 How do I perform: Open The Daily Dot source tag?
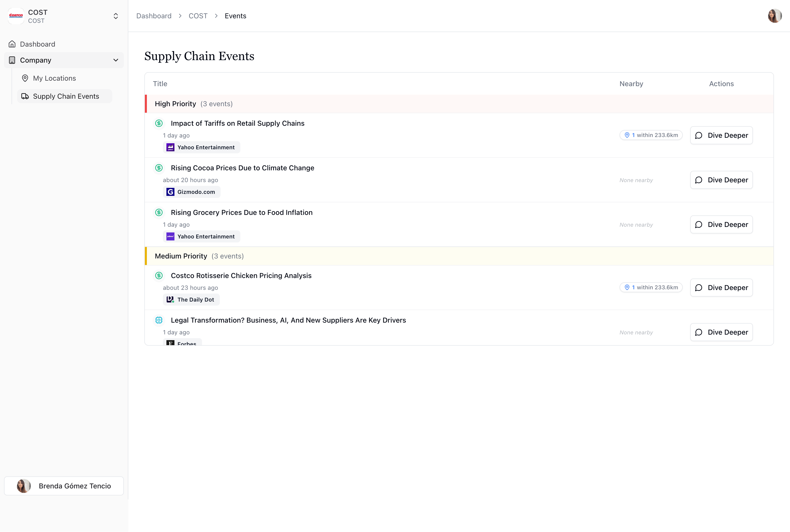click(x=191, y=300)
